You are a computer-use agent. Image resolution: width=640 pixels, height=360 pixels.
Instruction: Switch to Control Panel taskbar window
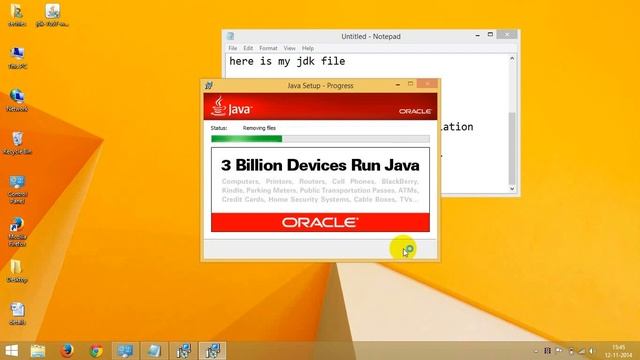125,351
